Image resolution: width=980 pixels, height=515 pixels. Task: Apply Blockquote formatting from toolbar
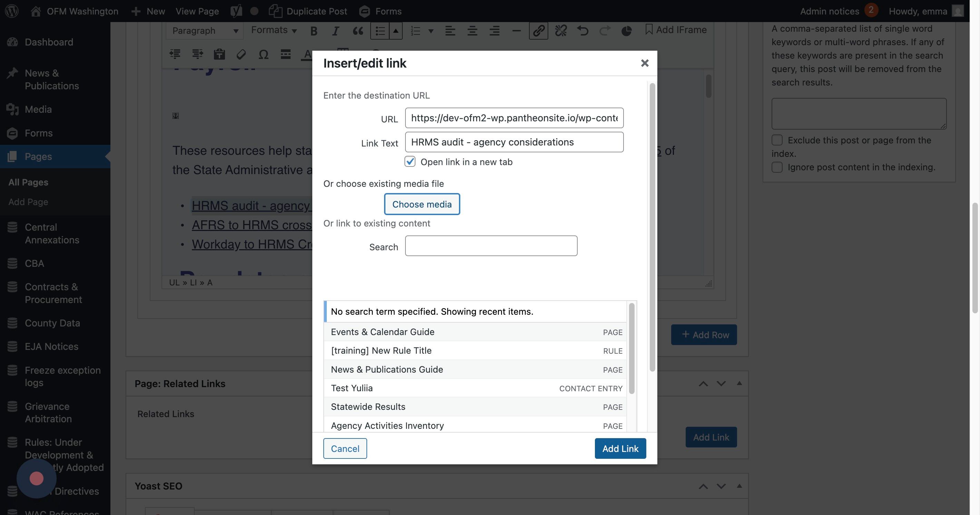click(357, 30)
